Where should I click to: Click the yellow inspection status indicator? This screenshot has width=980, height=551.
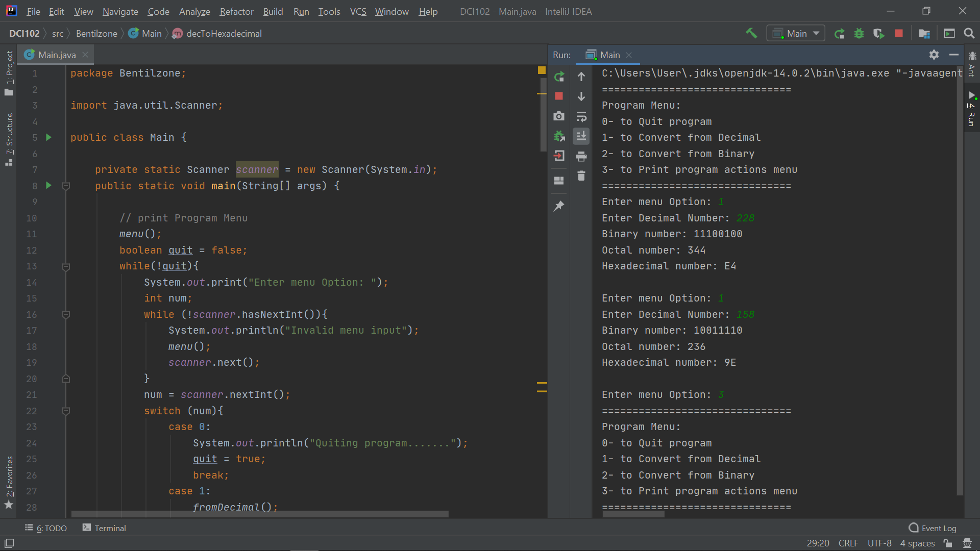[x=542, y=70]
